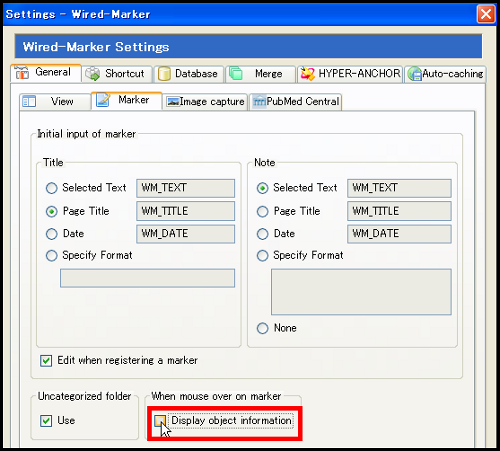Click Note WM_DATE field

(x=399, y=234)
